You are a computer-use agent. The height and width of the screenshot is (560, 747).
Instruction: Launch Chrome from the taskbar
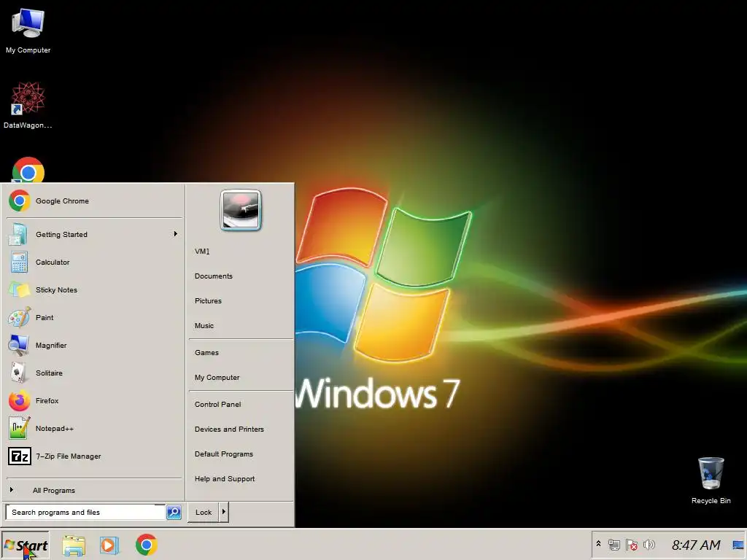(147, 545)
